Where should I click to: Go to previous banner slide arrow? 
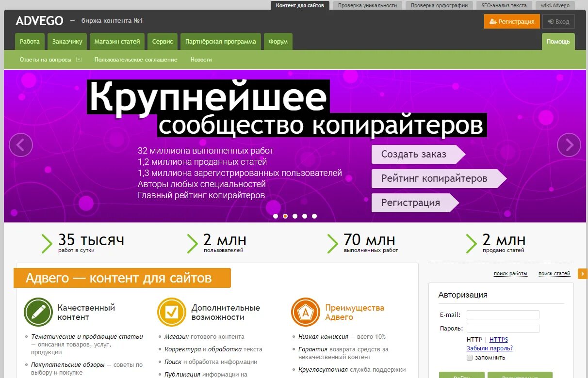click(21, 144)
